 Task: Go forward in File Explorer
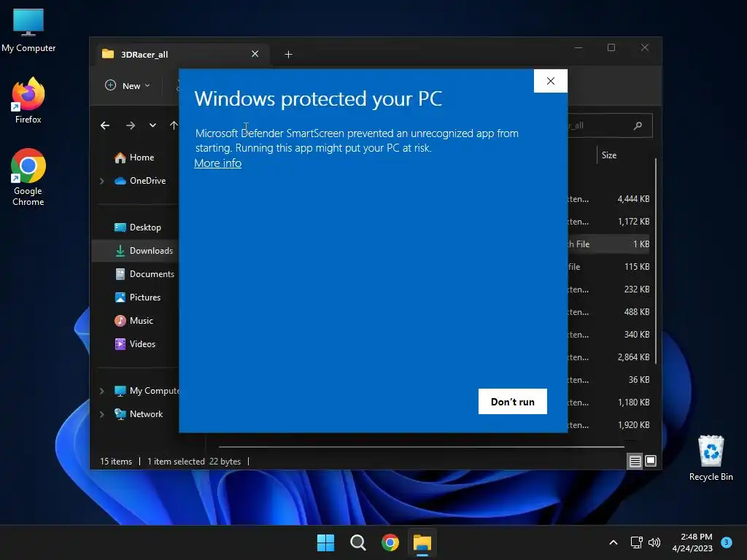tap(130, 125)
